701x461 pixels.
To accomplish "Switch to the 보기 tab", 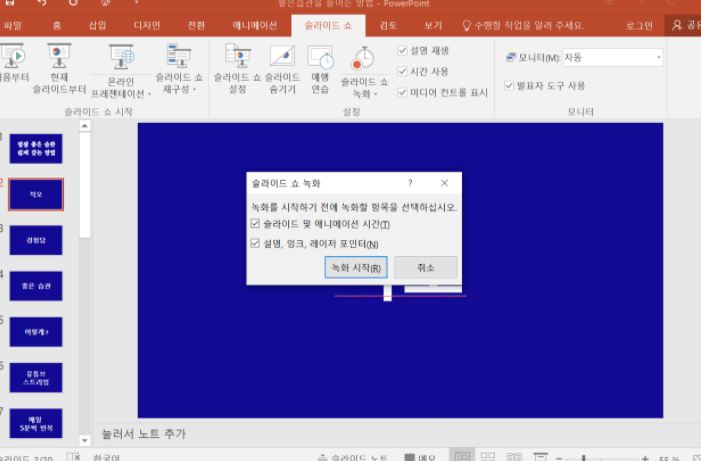I will pos(432,25).
